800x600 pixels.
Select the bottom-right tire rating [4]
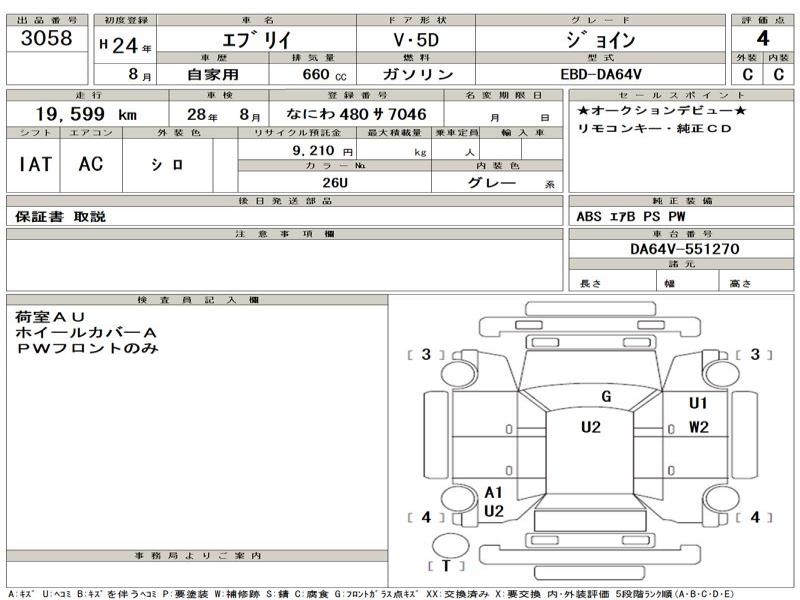pyautogui.click(x=755, y=517)
